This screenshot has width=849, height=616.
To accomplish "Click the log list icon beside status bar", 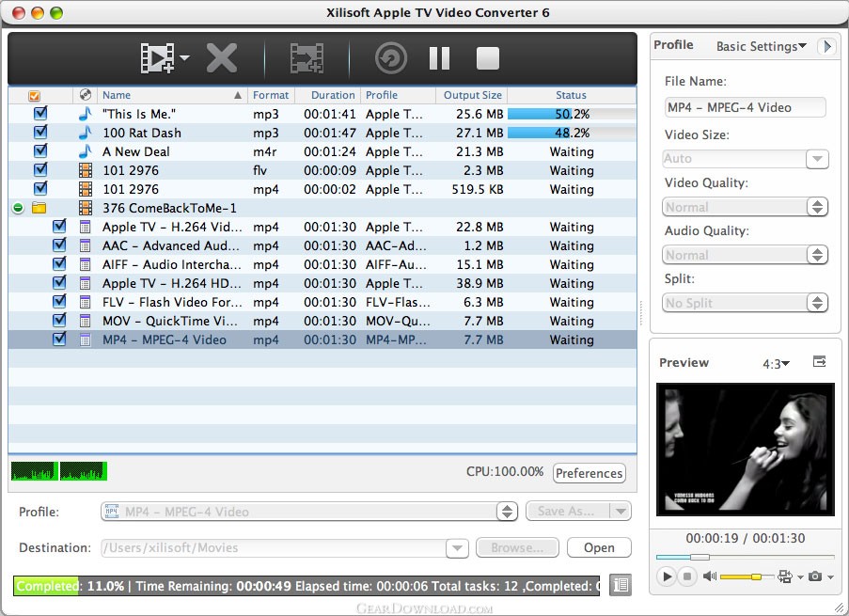I will point(621,585).
